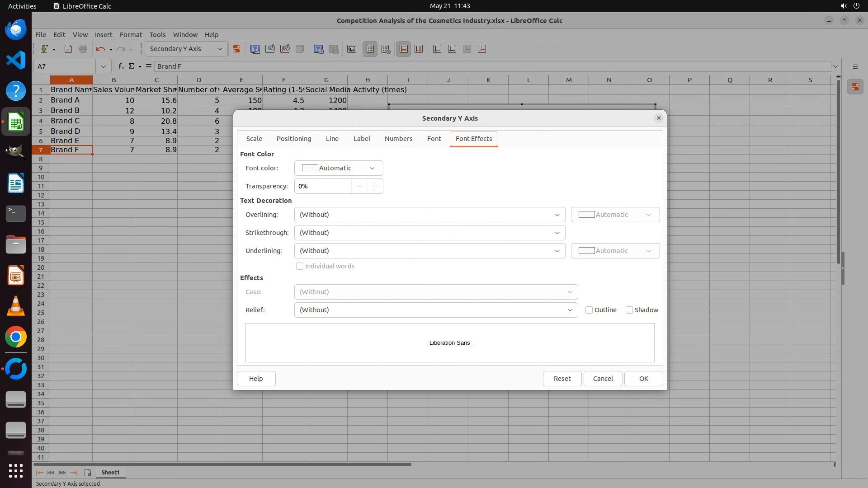Toggle the Horizontal Grids icon

click(x=403, y=49)
